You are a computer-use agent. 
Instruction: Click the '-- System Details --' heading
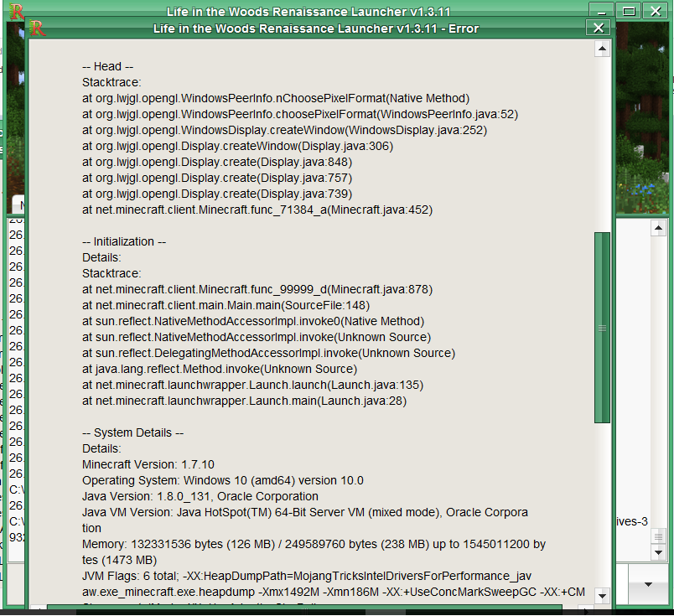point(132,432)
